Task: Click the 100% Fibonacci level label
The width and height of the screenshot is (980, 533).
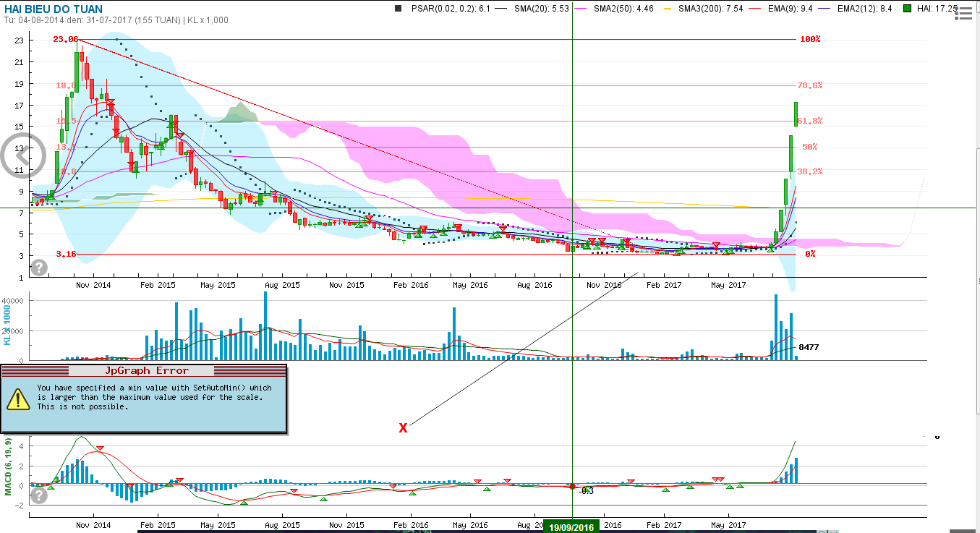Action: 810,39
